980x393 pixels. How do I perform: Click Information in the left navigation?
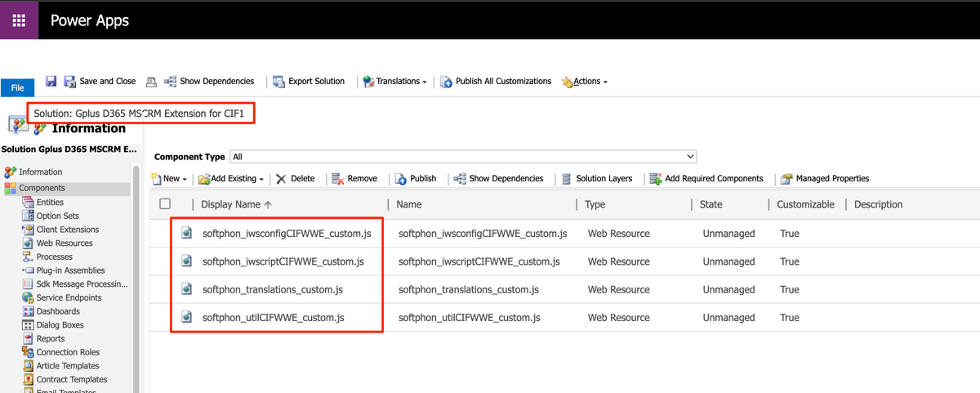coord(41,172)
